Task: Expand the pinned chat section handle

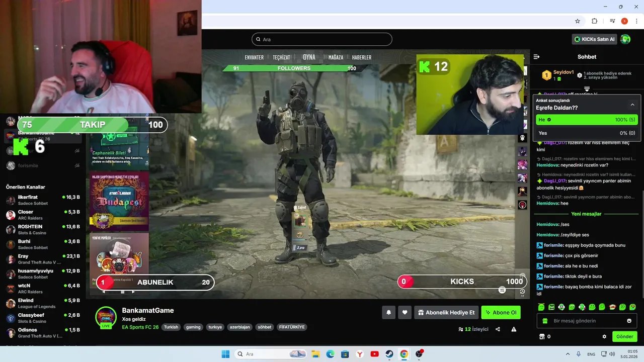Action: point(587,89)
